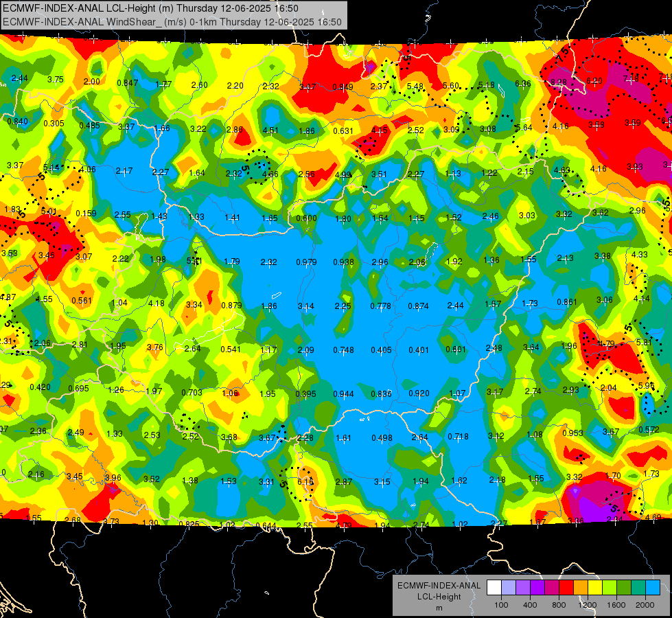Click the grid value '0.498'
Viewport: 672px width, 618px height.
(382, 438)
